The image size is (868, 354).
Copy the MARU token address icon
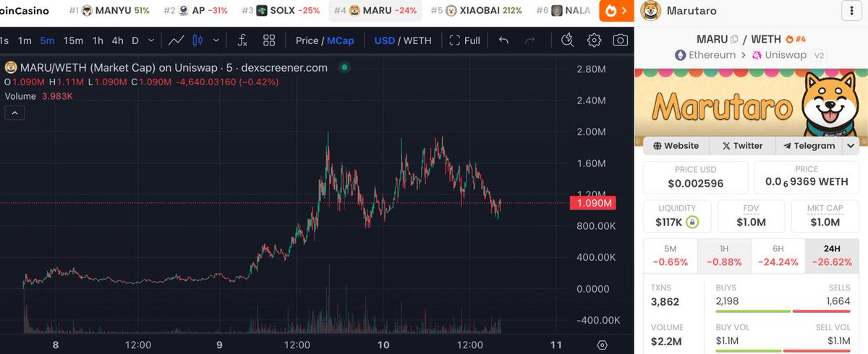734,39
